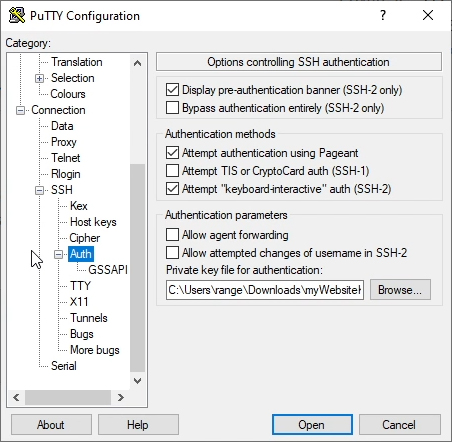
Task: Click the Open button
Action: pos(312,425)
